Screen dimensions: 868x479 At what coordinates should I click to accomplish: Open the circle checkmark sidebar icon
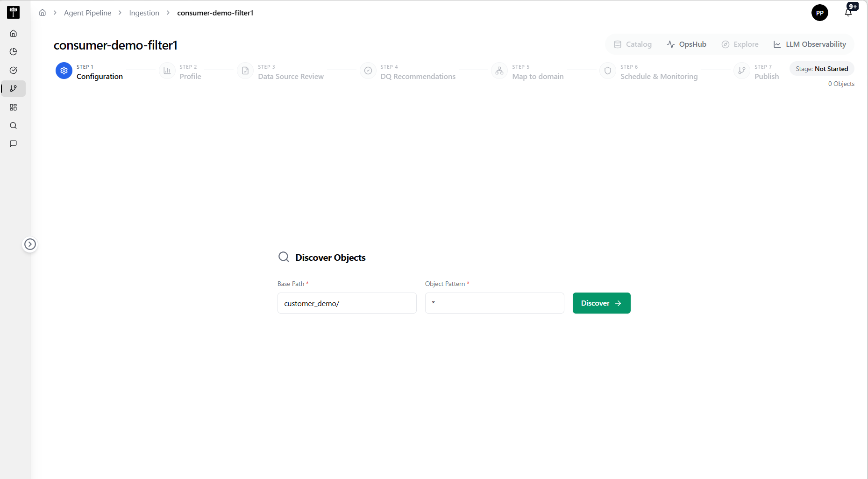point(14,70)
